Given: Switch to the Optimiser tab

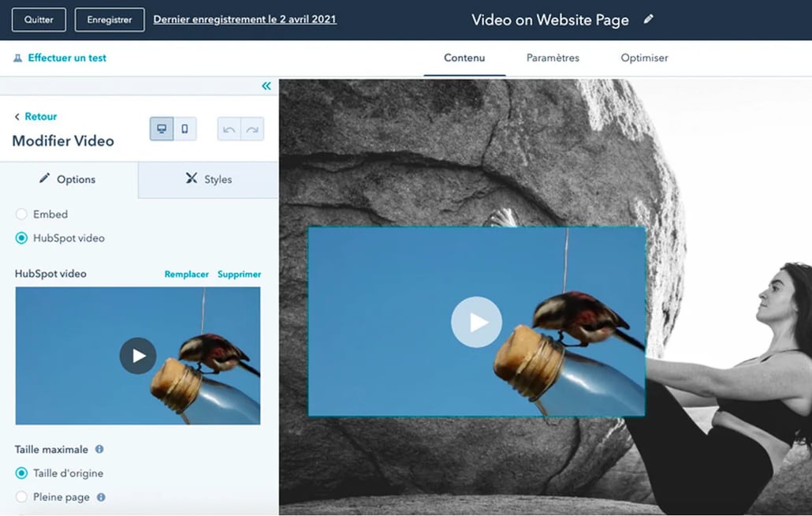Looking at the screenshot, I should (x=644, y=58).
